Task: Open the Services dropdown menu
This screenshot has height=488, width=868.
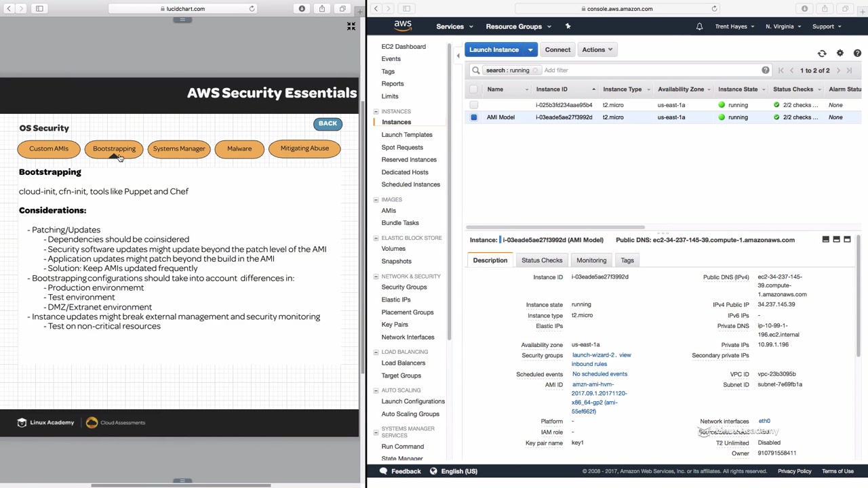Action: coord(454,26)
